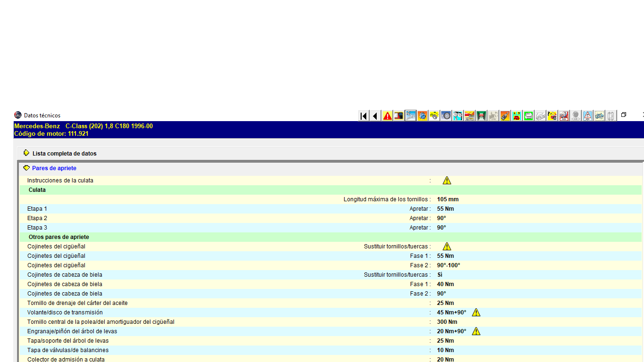The height and width of the screenshot is (362, 644).
Task: Open warning for Instrucciones de la culata
Action: pyautogui.click(x=447, y=181)
